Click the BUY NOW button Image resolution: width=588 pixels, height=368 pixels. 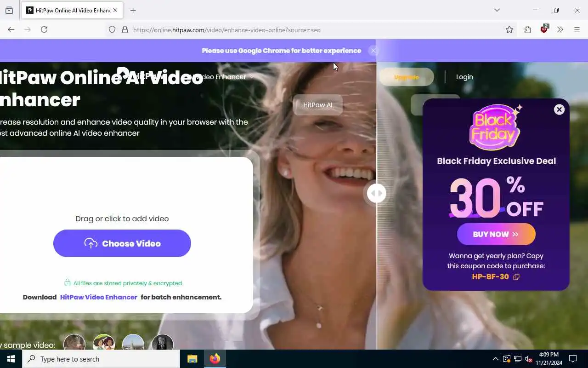(x=496, y=234)
